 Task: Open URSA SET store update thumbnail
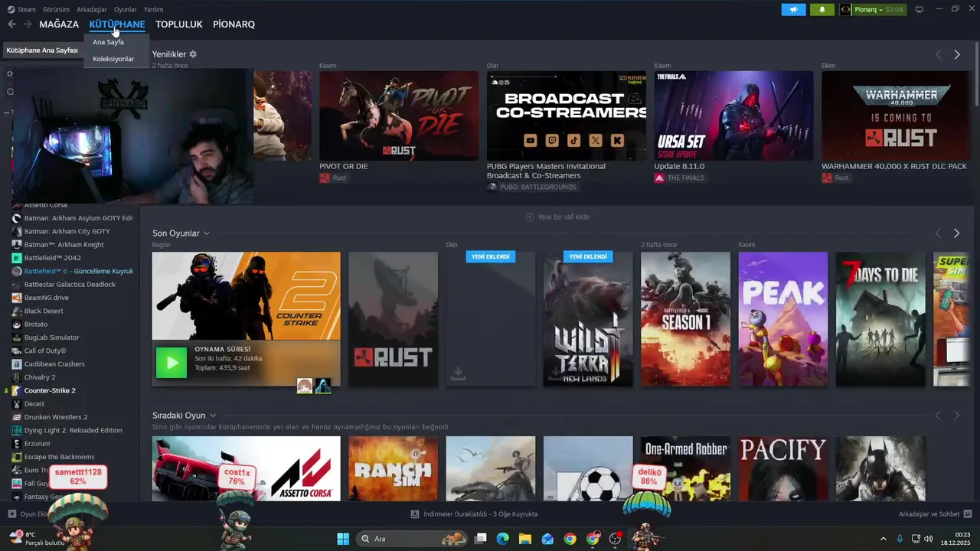point(734,116)
